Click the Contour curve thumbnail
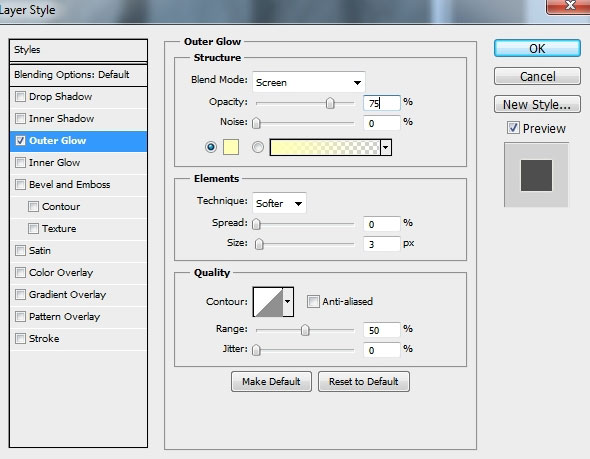 (x=268, y=302)
